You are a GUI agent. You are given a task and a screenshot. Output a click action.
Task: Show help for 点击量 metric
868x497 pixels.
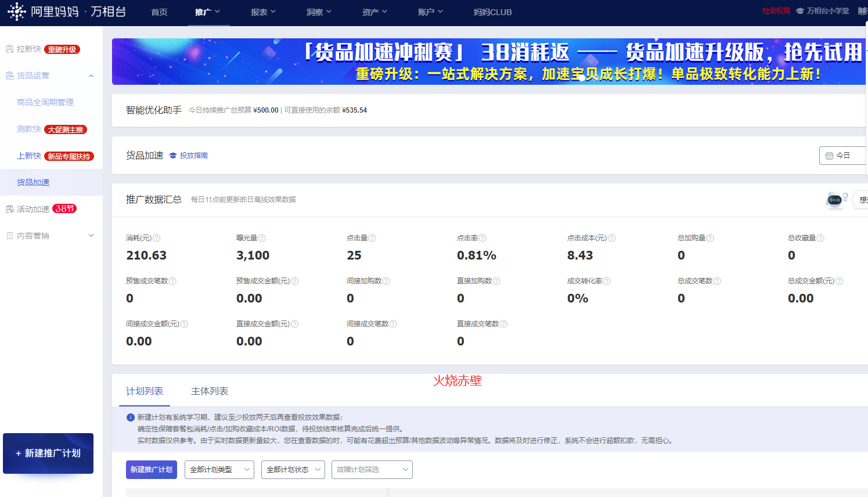point(372,238)
